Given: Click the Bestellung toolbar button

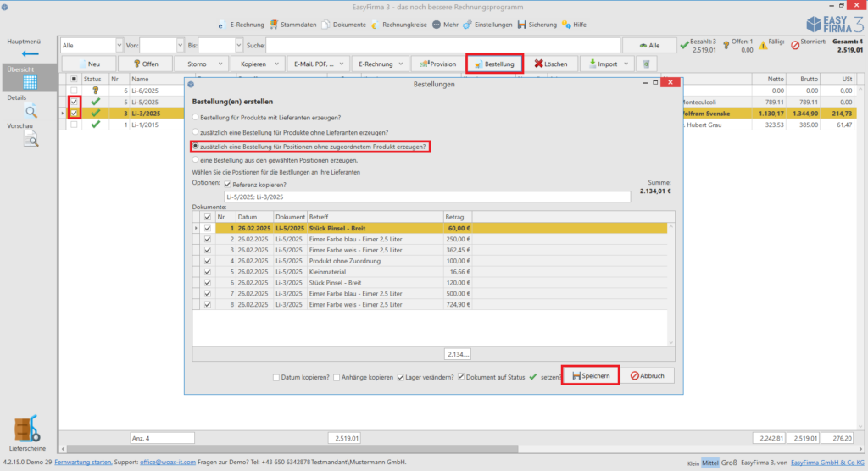Looking at the screenshot, I should [494, 64].
